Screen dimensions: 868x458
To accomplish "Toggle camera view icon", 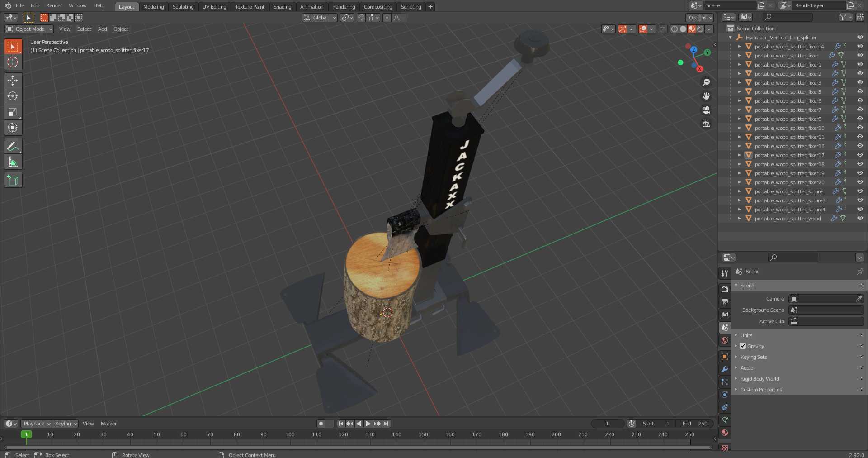I will (x=706, y=110).
